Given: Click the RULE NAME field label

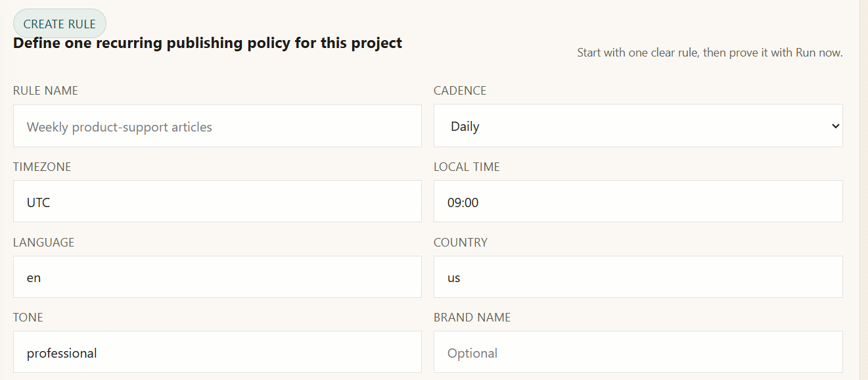Looking at the screenshot, I should [x=45, y=91].
